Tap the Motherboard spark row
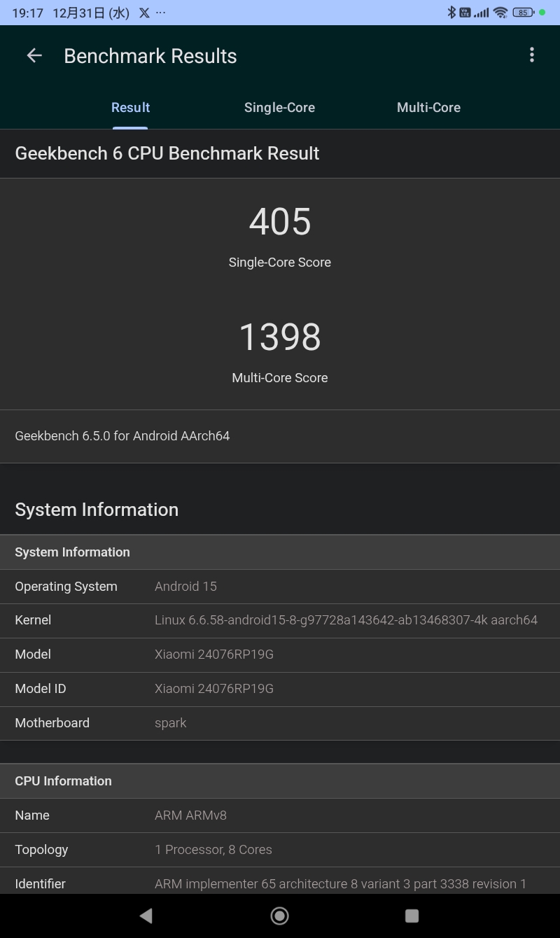This screenshot has height=938, width=560. [280, 723]
